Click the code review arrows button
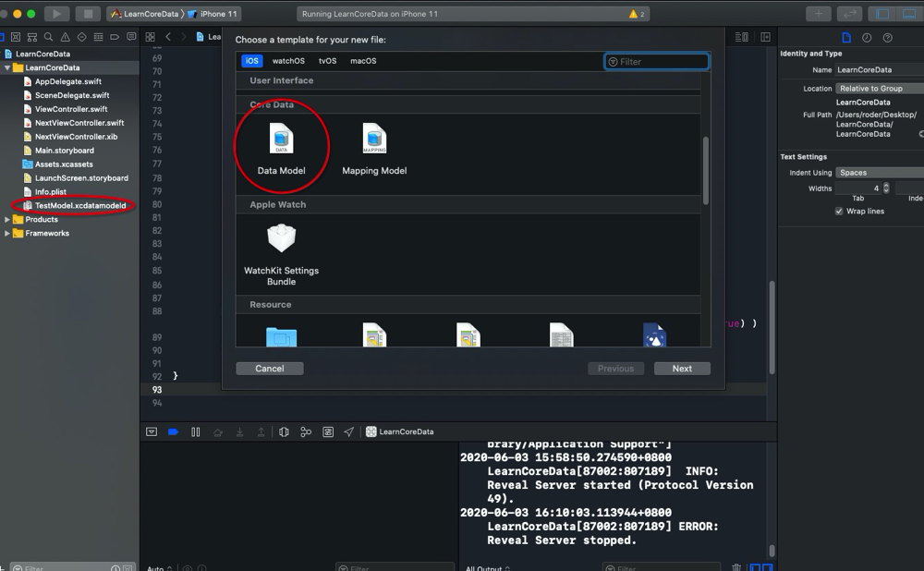This screenshot has height=571, width=924. (850, 14)
